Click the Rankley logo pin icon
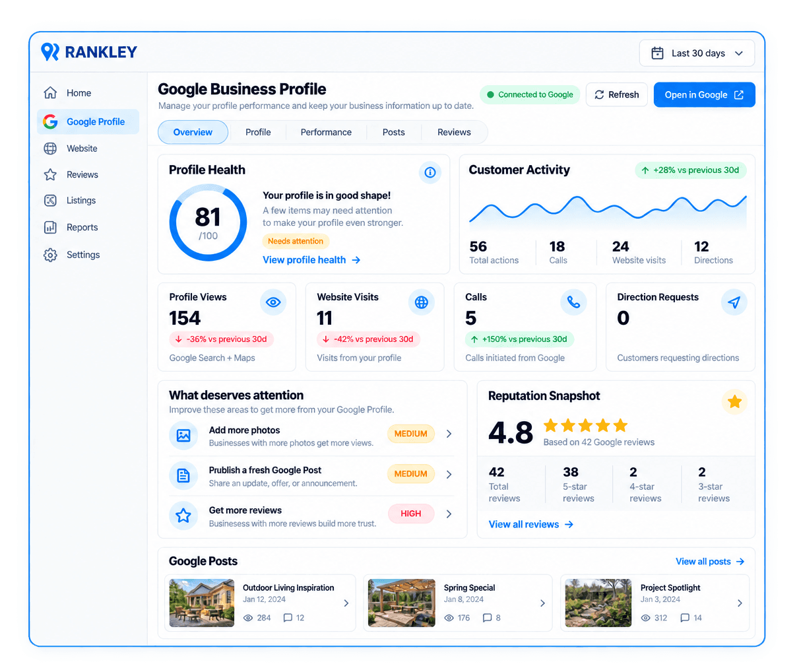This screenshot has height=672, width=799. [x=50, y=52]
